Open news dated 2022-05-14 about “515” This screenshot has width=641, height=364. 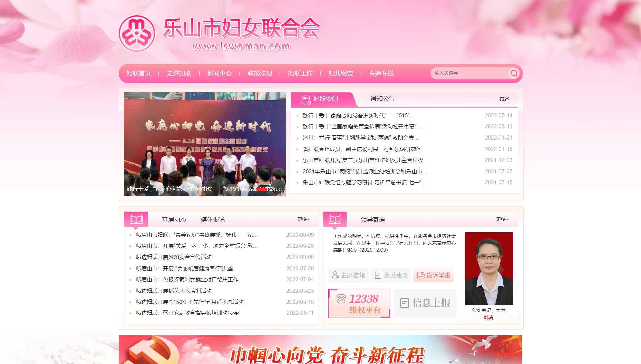[359, 116]
